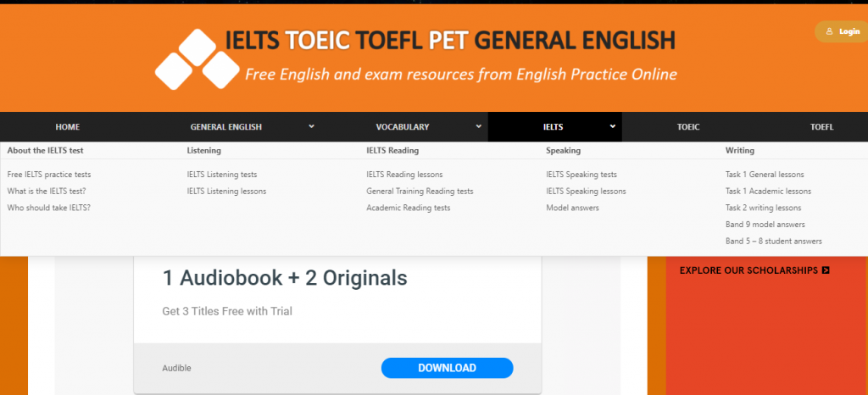The width and height of the screenshot is (868, 395).
Task: Open the TOEFL menu item
Action: point(821,127)
